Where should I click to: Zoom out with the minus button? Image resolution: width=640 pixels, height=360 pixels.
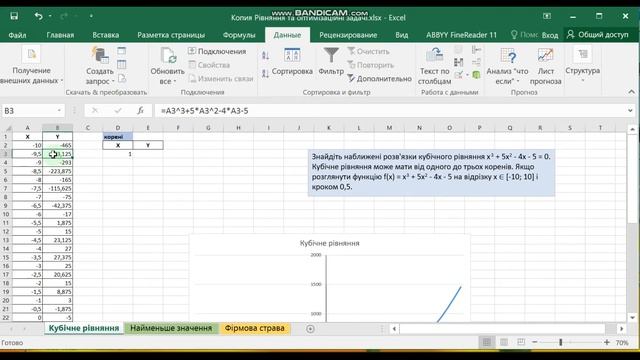(535, 342)
